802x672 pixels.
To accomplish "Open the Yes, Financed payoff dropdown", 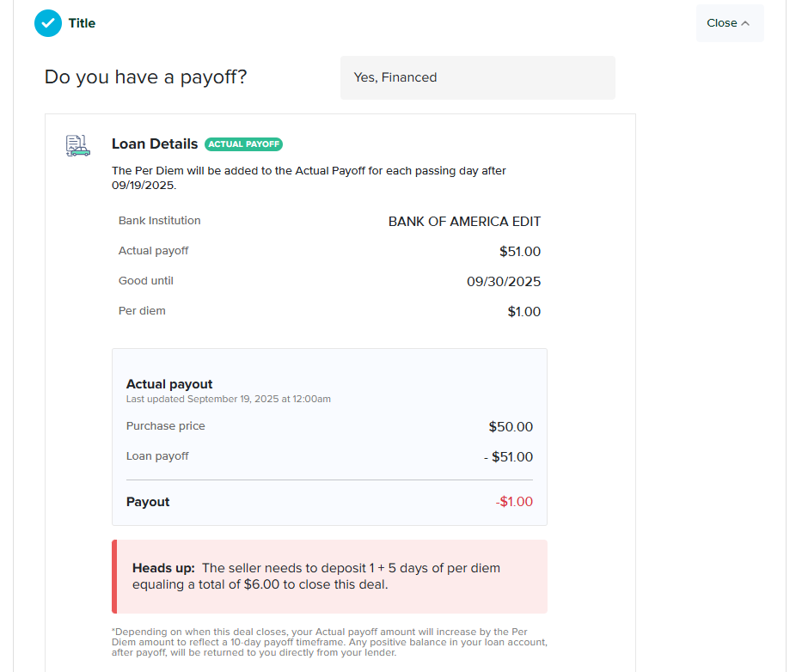I will point(478,77).
